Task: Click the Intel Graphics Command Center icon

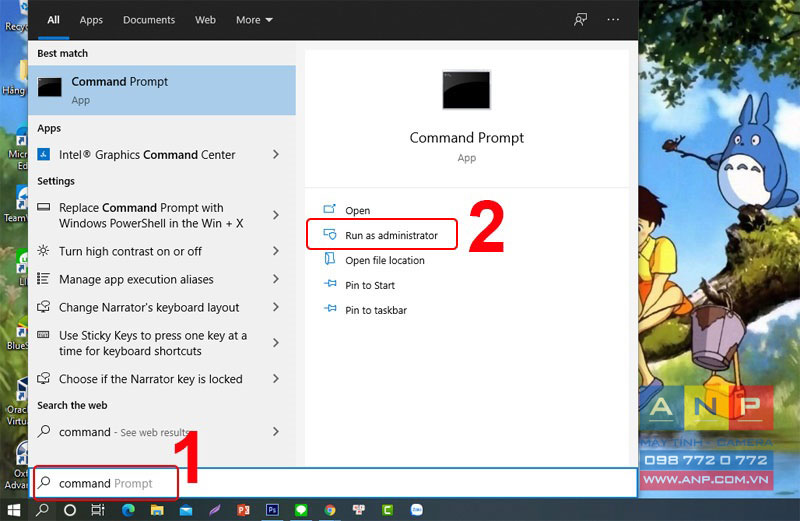Action: point(44,154)
